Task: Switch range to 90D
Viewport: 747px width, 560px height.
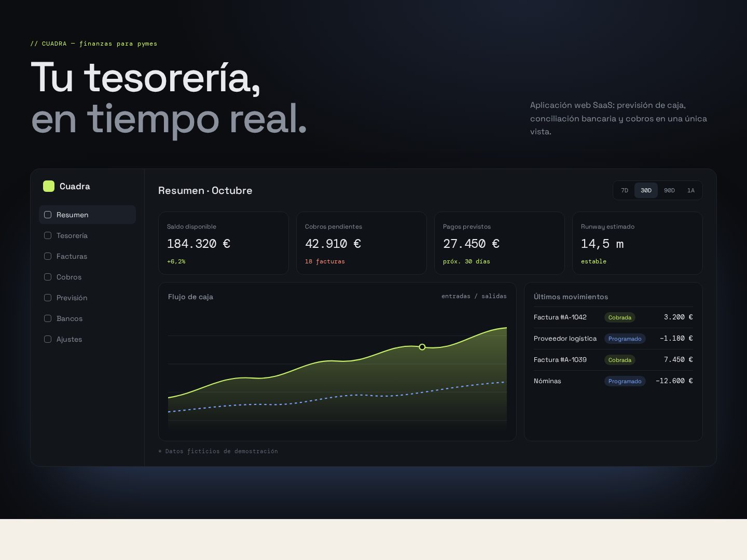Action: (669, 190)
